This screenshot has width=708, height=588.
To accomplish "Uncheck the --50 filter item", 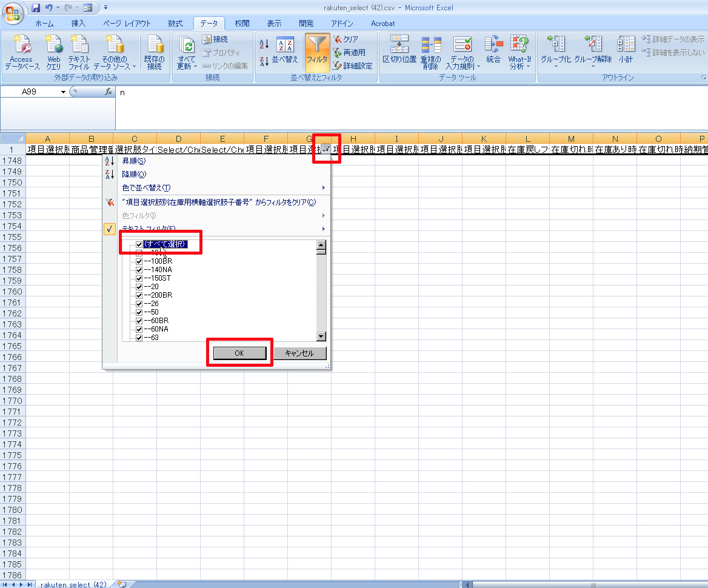I will [x=139, y=312].
